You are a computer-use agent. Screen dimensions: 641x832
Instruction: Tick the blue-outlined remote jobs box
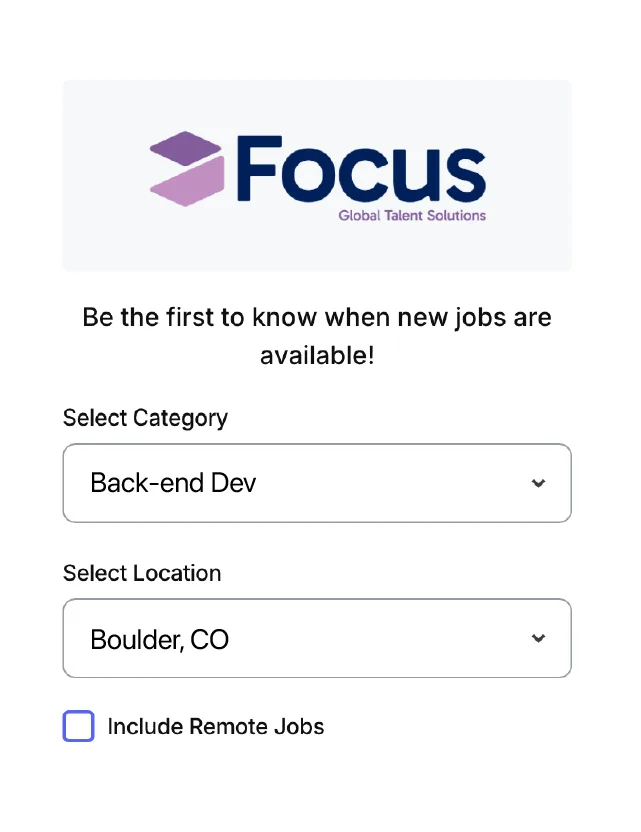79,726
